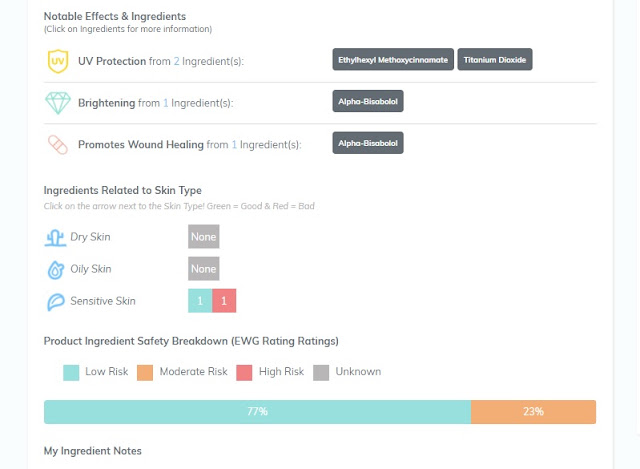Click the Sensitive Skin leaf icon
The width and height of the screenshot is (640, 469).
(x=56, y=302)
